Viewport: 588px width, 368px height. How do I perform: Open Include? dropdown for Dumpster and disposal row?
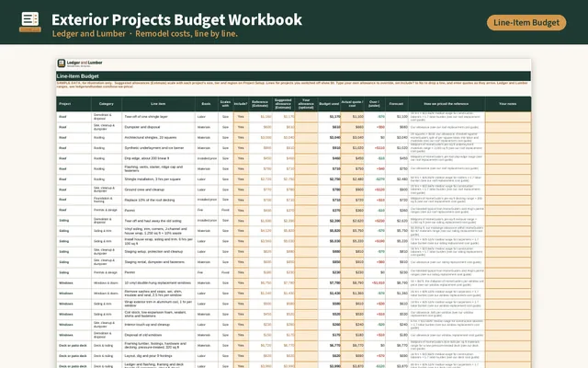[x=241, y=127]
